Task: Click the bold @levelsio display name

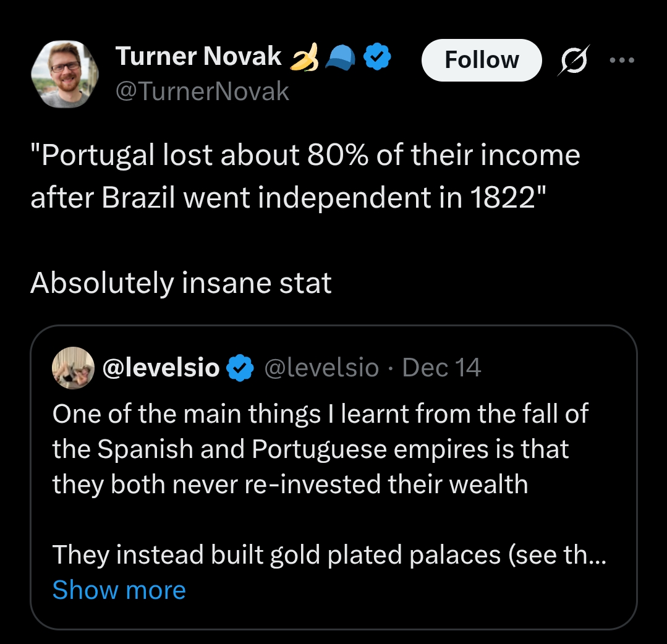Action: point(161,368)
